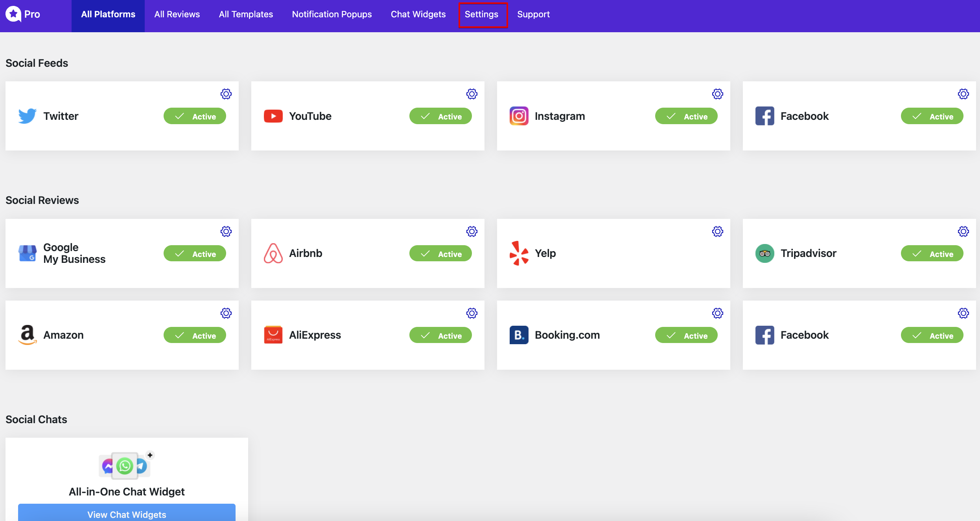Open settings gear on Booking.com card
Viewport: 980px width, 521px height.
[718, 313]
